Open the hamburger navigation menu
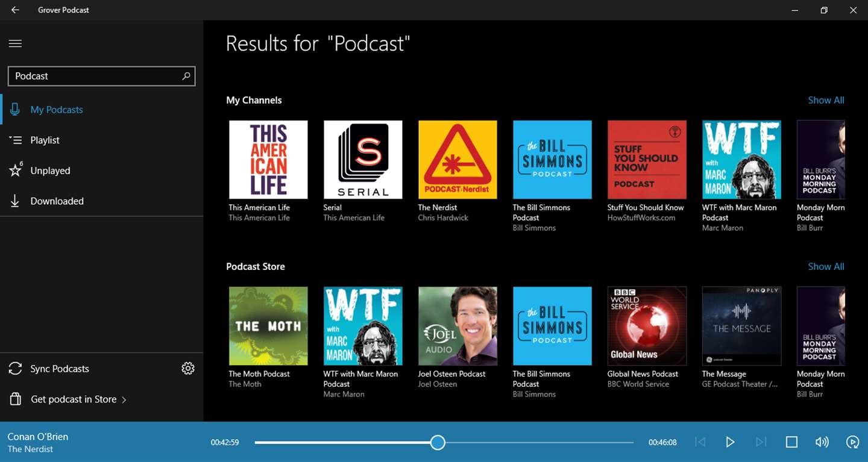The width and height of the screenshot is (868, 462). (15, 43)
